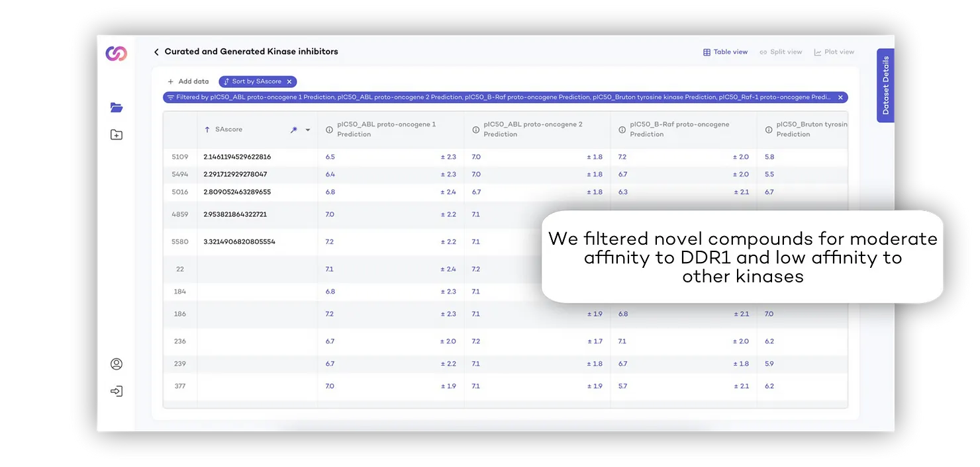Click Bruton value 5.9 in row 239
Image resolution: width=980 pixels, height=467 pixels.
tap(769, 363)
